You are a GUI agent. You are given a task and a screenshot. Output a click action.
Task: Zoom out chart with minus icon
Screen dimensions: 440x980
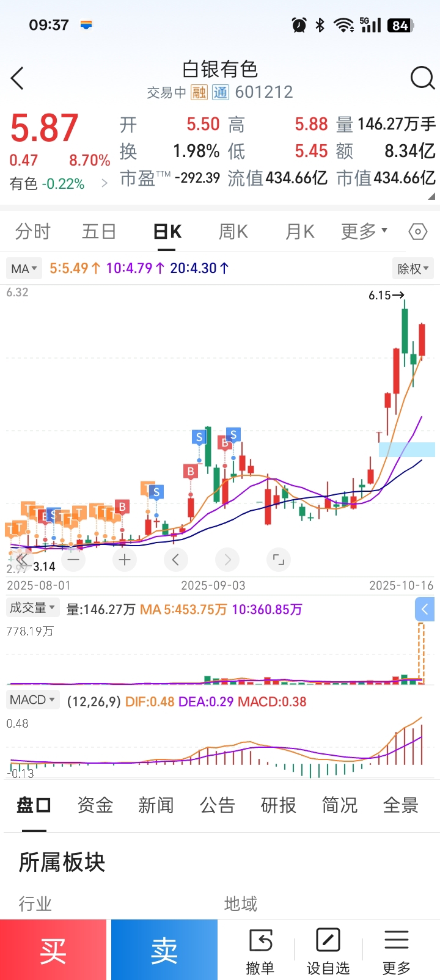pos(73,560)
